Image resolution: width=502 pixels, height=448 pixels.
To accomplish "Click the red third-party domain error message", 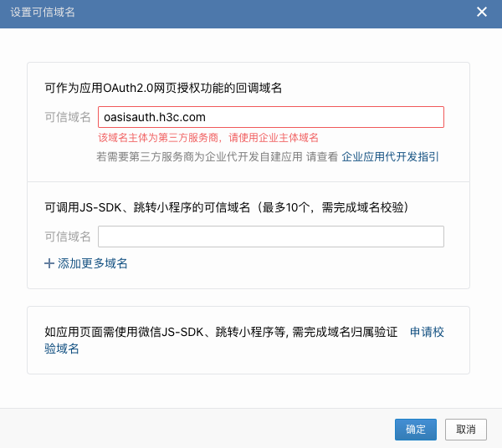I will point(207,137).
